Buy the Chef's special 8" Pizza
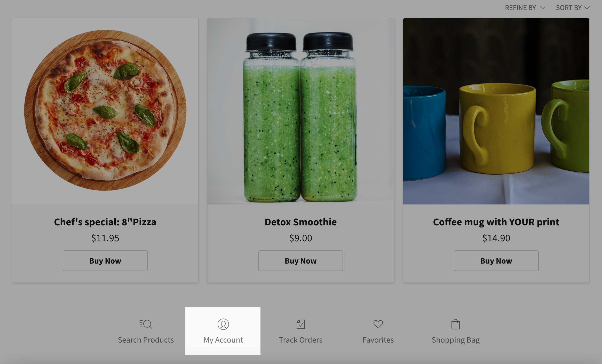The image size is (602, 364). [x=105, y=261]
